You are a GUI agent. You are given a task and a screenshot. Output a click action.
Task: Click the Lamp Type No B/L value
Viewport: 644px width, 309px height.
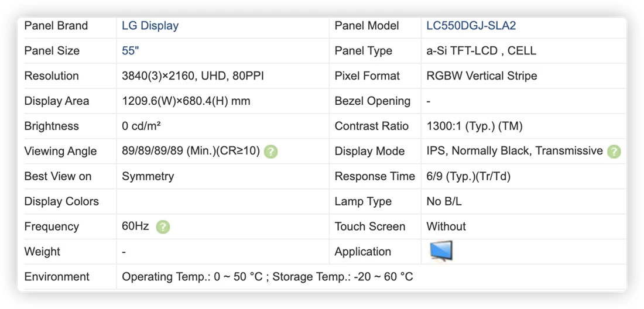click(x=444, y=201)
